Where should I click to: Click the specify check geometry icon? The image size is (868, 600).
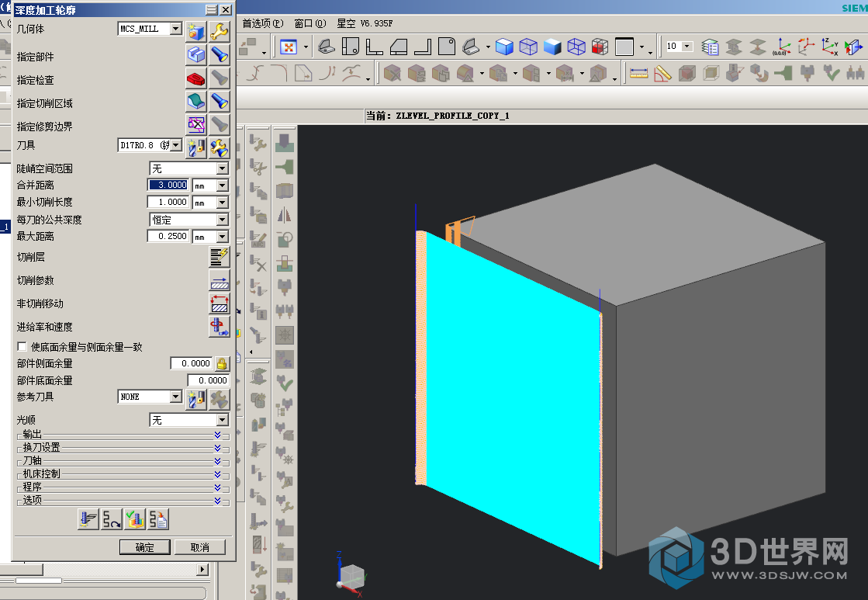click(195, 78)
